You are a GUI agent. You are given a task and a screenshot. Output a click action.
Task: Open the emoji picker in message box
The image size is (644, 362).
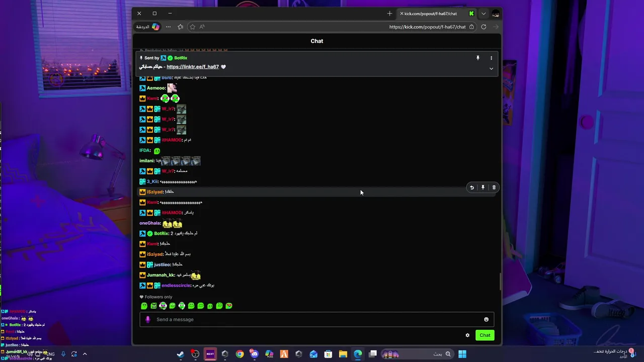tap(486, 319)
